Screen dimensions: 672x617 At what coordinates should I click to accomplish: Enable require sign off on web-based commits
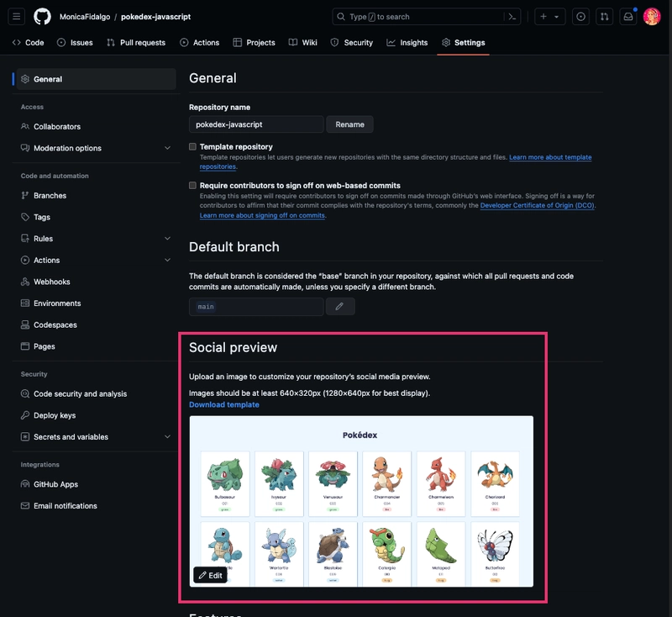pos(193,185)
